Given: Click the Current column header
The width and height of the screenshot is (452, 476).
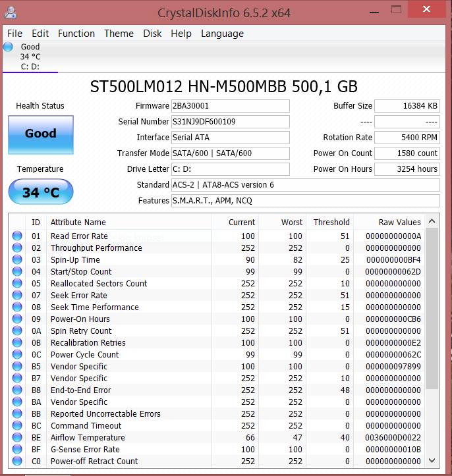Looking at the screenshot, I should (x=235, y=223).
